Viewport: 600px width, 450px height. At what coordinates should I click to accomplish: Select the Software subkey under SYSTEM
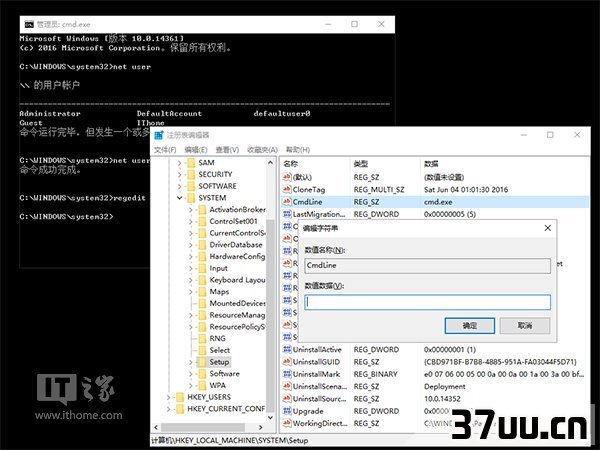224,373
